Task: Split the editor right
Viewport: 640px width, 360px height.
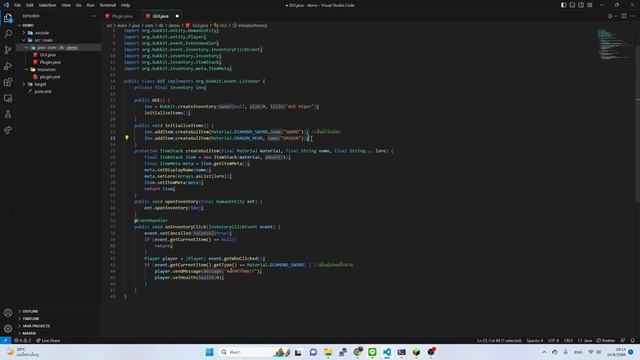Action: 624,16
